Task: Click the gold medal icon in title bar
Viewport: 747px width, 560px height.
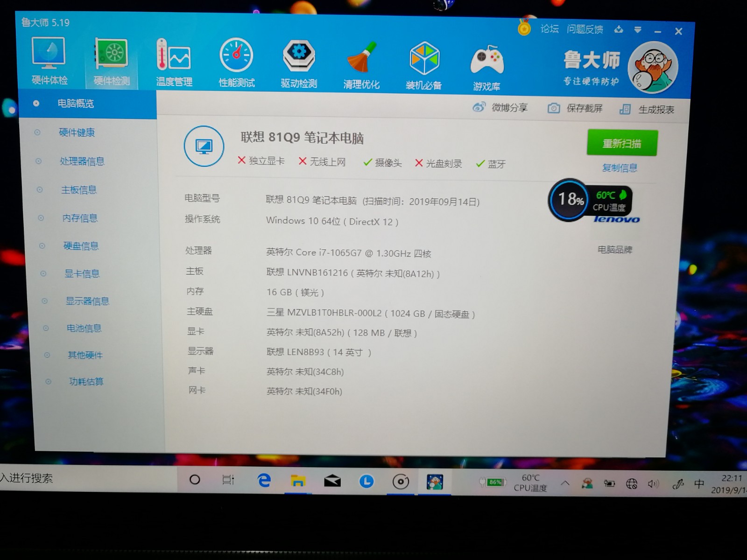Action: (x=524, y=28)
